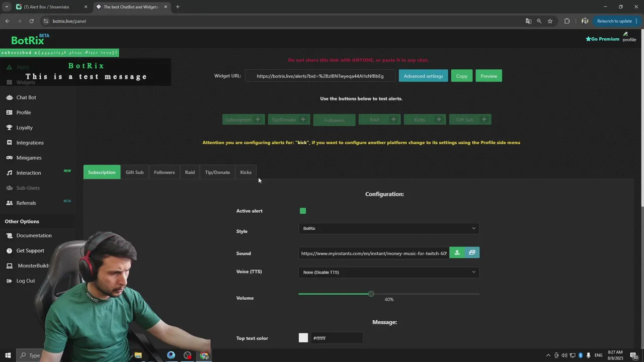Reload the page with refresh icon
Viewport: 644px width, 362px height.
pos(31,21)
